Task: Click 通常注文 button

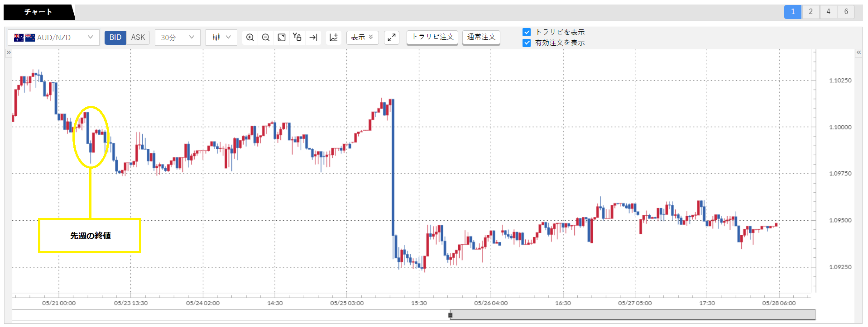Action: [481, 37]
